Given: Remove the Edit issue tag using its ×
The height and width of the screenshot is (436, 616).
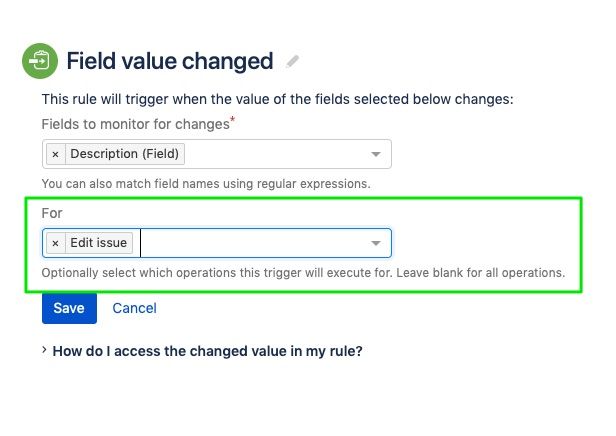Looking at the screenshot, I should 55,243.
